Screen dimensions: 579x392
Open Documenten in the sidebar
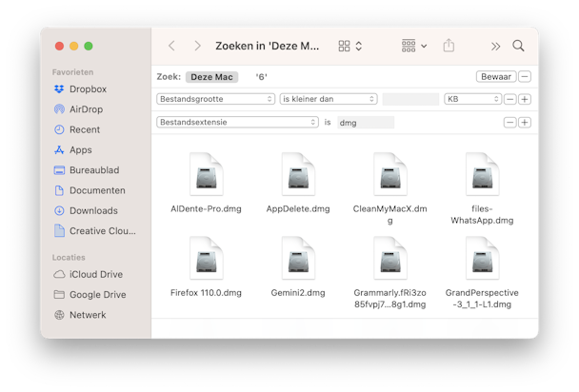(90, 190)
